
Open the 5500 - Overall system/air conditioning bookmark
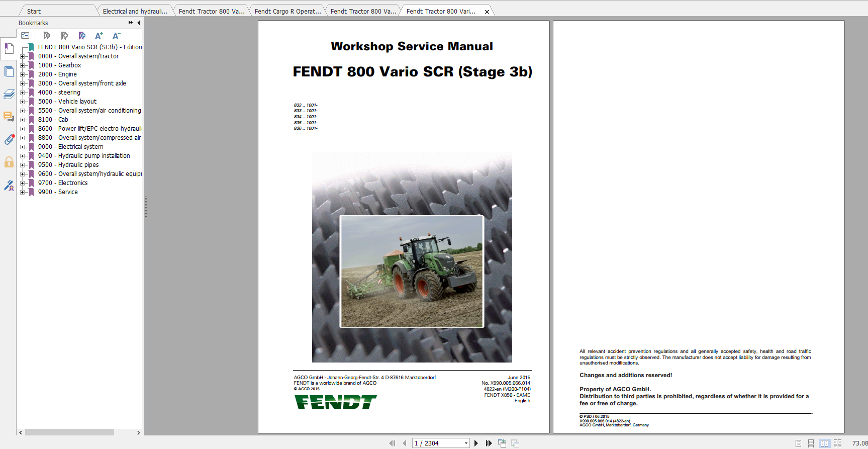tap(89, 111)
